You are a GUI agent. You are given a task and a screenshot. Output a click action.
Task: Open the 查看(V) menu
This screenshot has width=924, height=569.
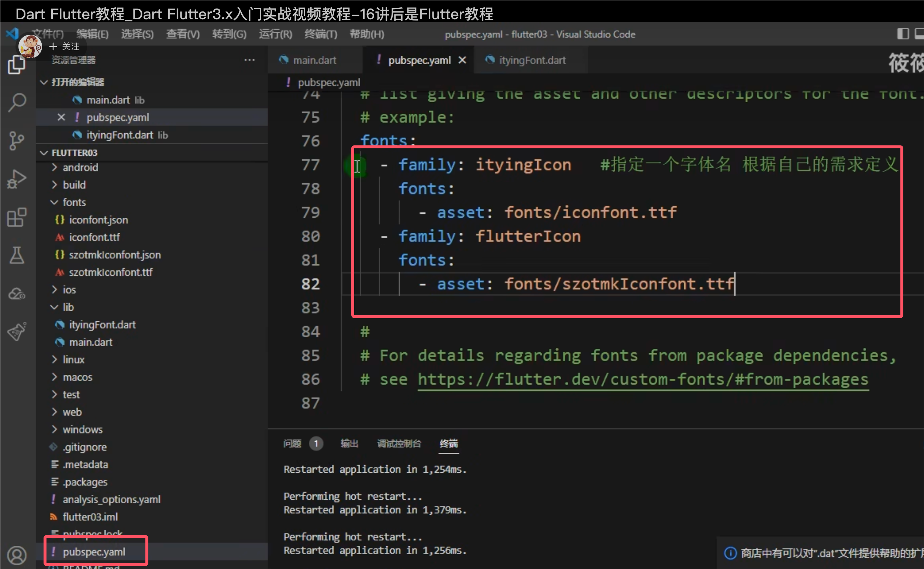(x=183, y=34)
